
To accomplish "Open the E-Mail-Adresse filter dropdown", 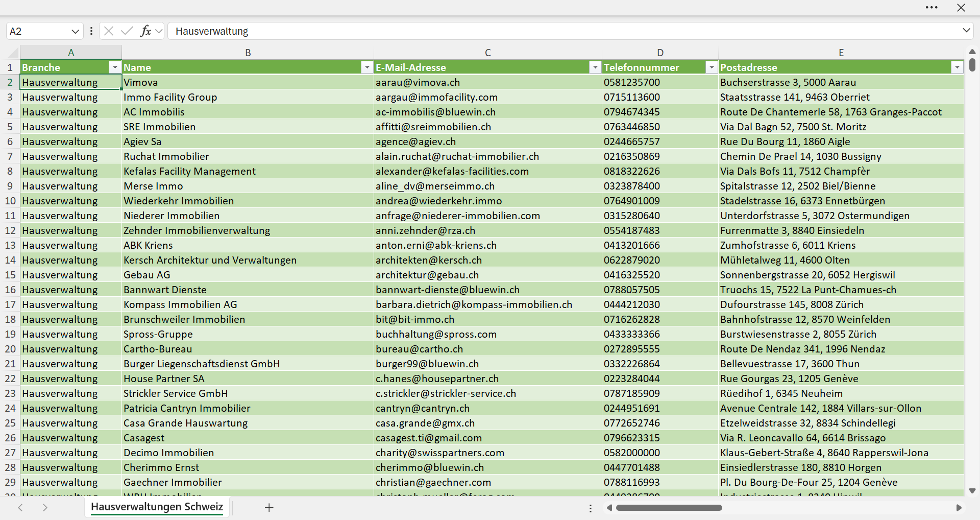I will point(595,67).
